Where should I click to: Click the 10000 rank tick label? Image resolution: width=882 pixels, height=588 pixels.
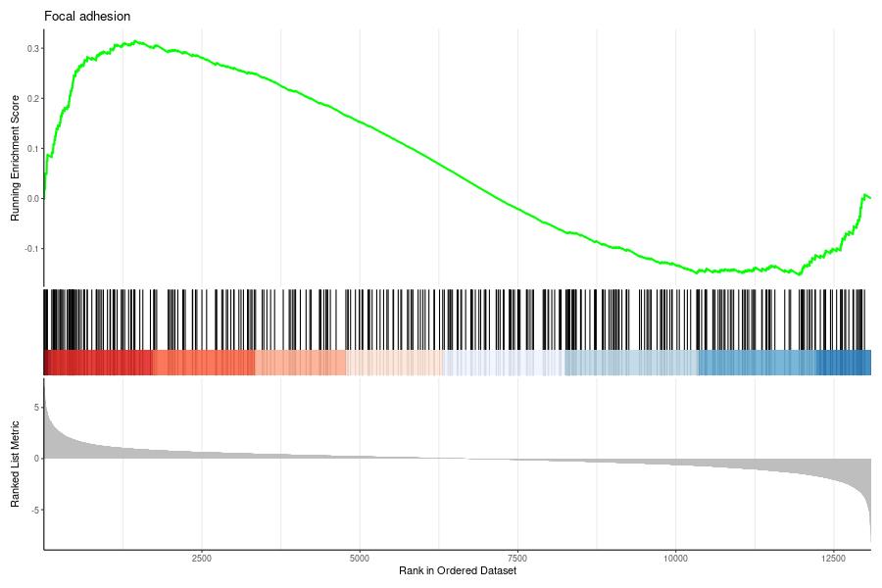click(x=675, y=559)
